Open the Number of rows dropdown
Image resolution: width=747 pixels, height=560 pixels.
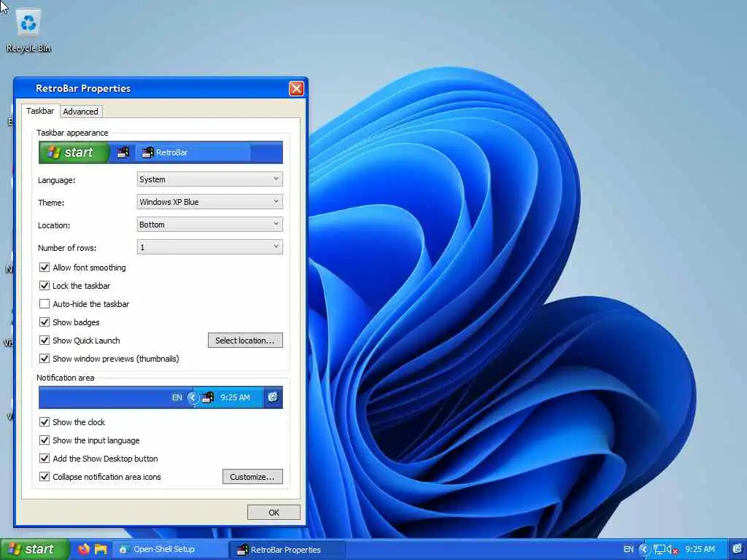click(209, 247)
